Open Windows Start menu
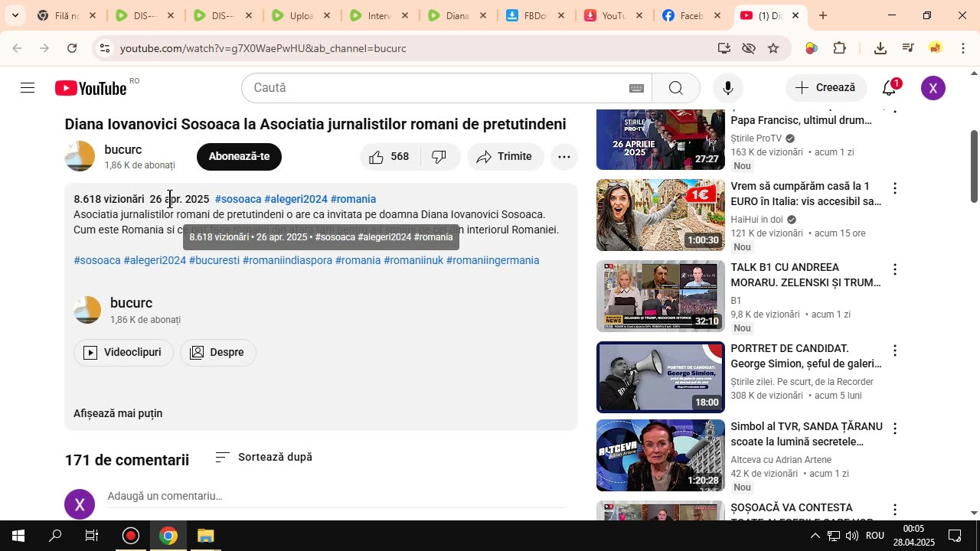Image resolution: width=980 pixels, height=551 pixels. point(18,536)
